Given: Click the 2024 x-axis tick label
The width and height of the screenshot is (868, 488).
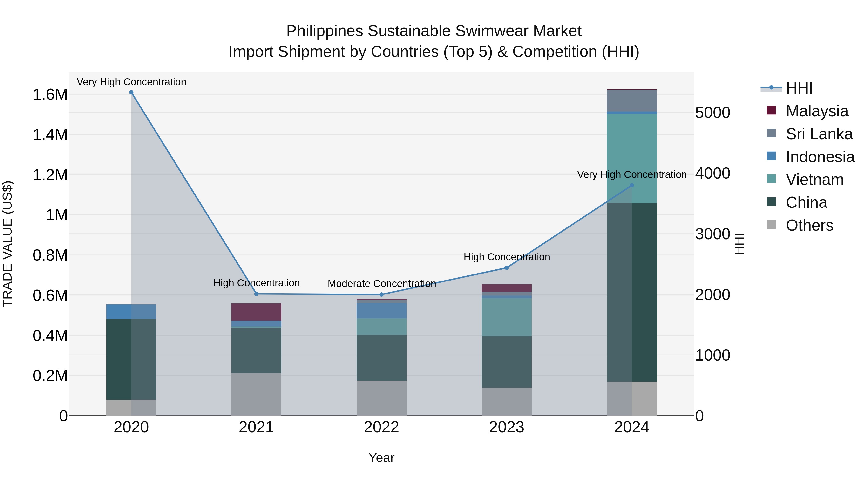Looking at the screenshot, I should pos(632,427).
